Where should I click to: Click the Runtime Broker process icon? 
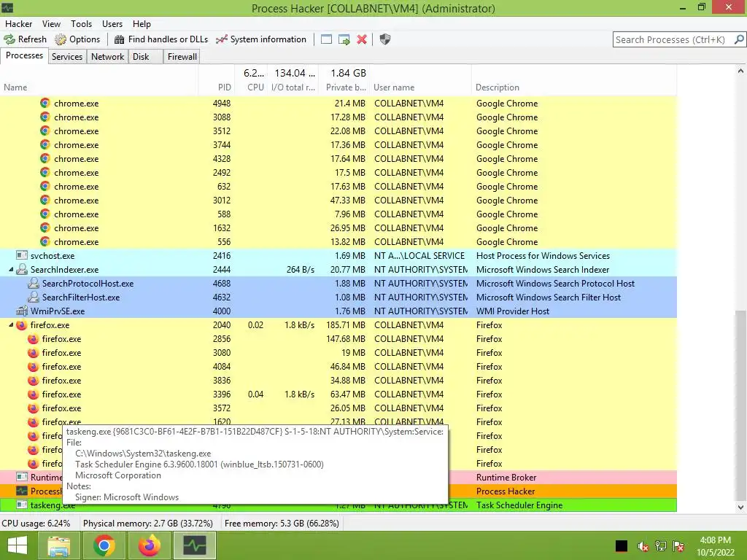pyautogui.click(x=21, y=477)
